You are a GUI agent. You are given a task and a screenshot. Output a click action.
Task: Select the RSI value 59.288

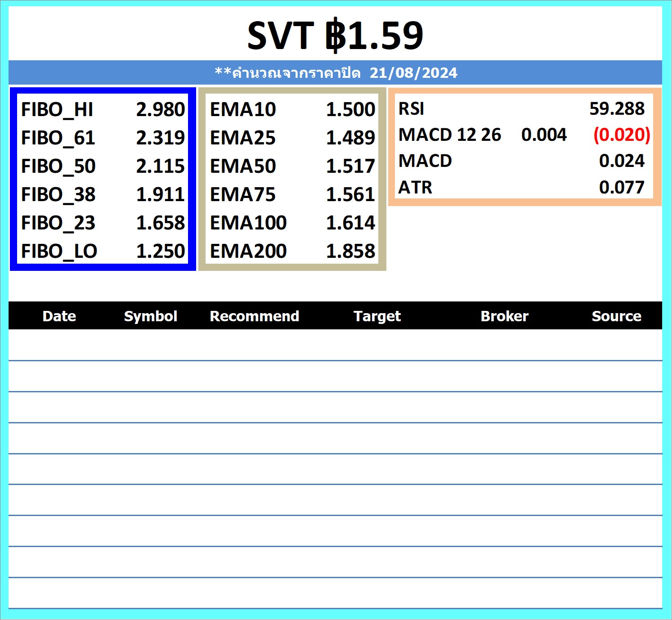coord(617,108)
